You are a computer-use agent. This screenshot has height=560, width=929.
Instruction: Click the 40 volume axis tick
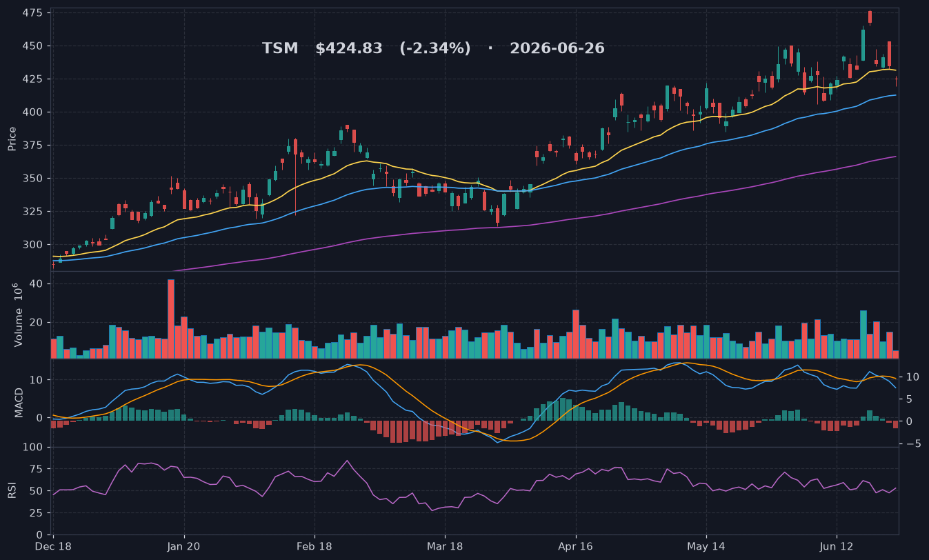(37, 284)
